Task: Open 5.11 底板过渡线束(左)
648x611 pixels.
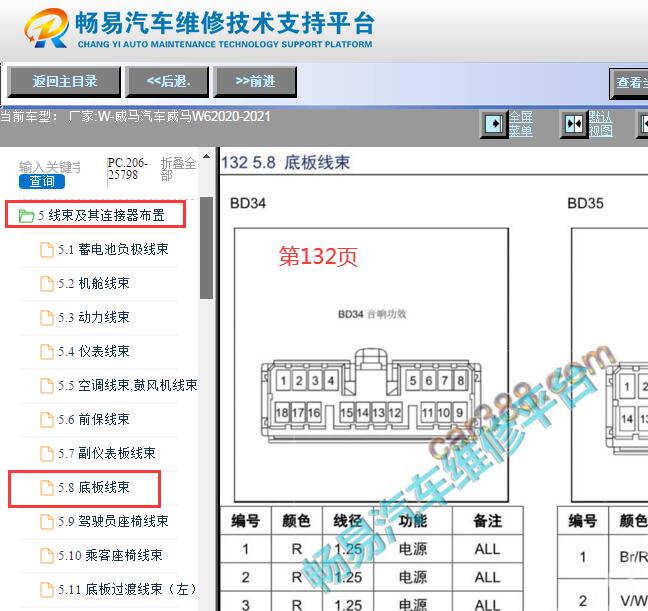Action: (127, 589)
